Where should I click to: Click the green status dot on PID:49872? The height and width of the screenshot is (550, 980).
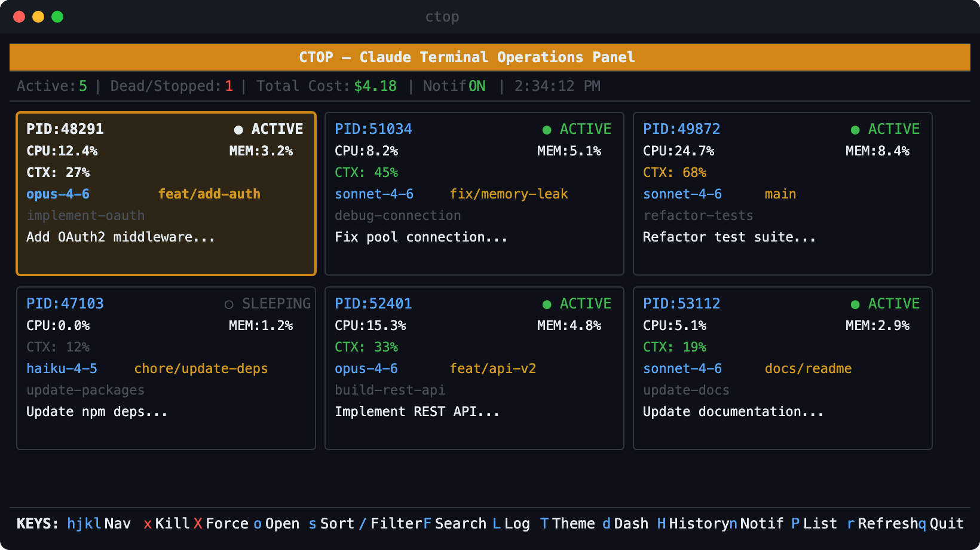pyautogui.click(x=855, y=130)
